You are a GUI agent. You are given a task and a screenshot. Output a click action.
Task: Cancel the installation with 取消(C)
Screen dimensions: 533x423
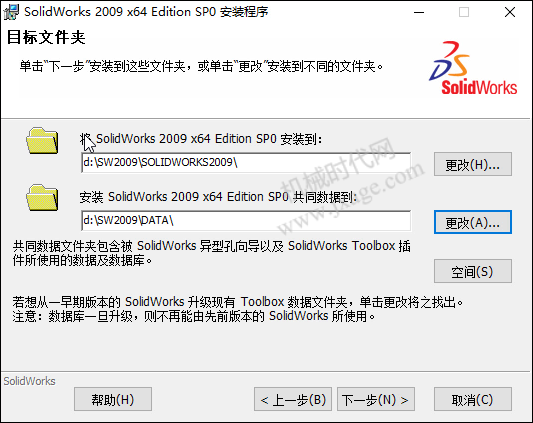[x=472, y=399]
